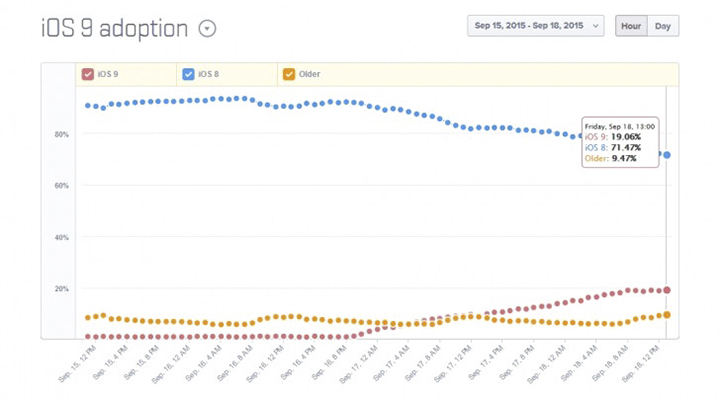The width and height of the screenshot is (720, 400).
Task: Switch to the Day view
Action: click(662, 26)
